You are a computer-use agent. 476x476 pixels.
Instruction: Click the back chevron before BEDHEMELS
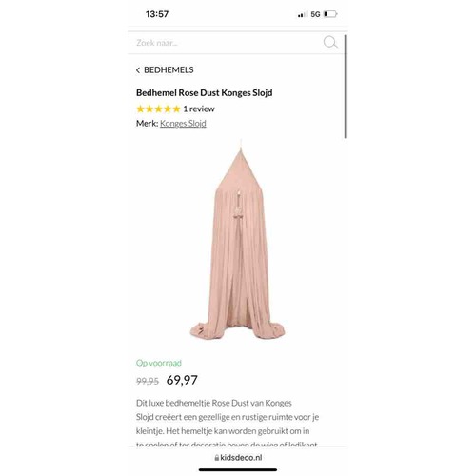coord(138,70)
